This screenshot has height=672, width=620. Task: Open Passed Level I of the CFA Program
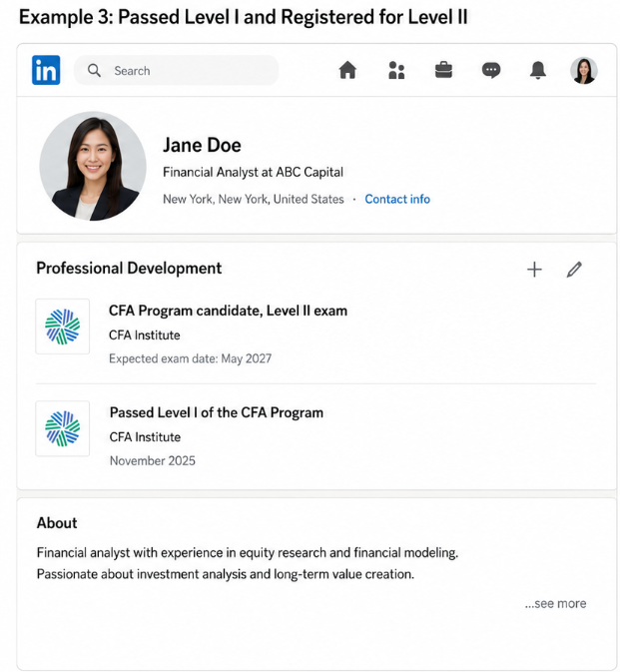pyautogui.click(x=217, y=412)
